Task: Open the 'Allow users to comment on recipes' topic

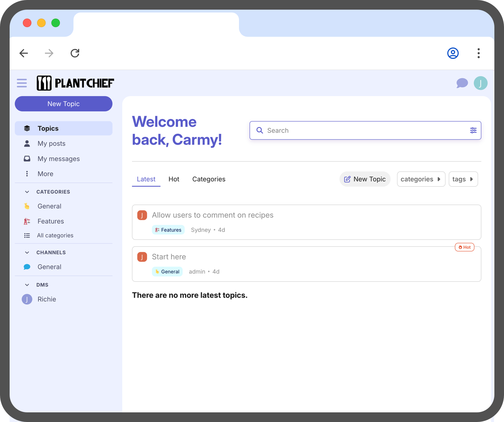Action: coord(213,215)
